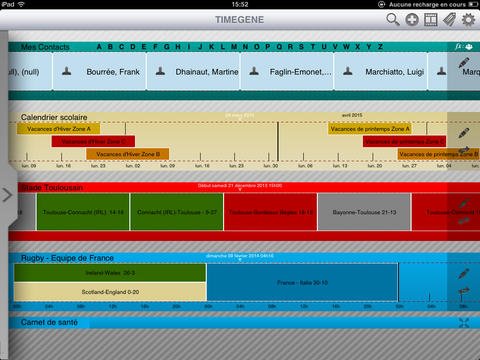The width and height of the screenshot is (480, 360).
Task: Select the red Vacances d'Hiver Zone C bar
Action: point(93,141)
